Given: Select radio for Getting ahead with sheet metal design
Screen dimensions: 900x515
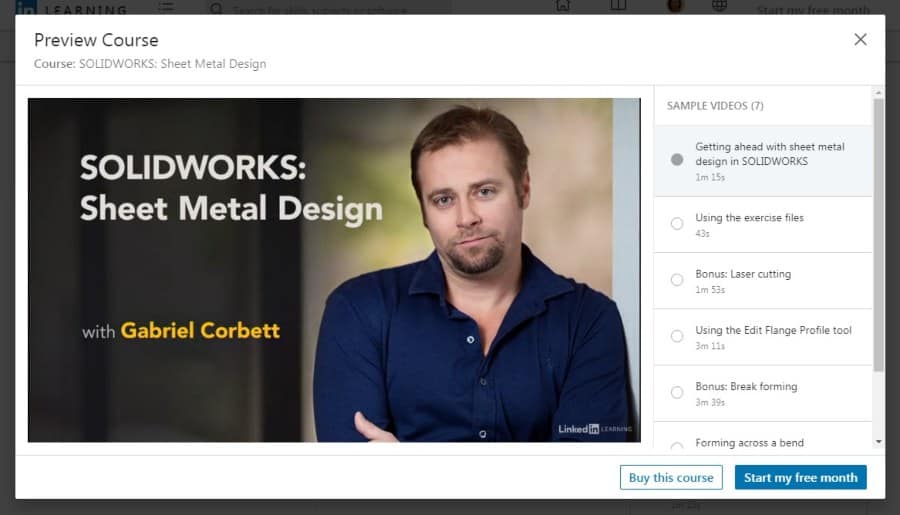Looking at the screenshot, I should click(677, 160).
